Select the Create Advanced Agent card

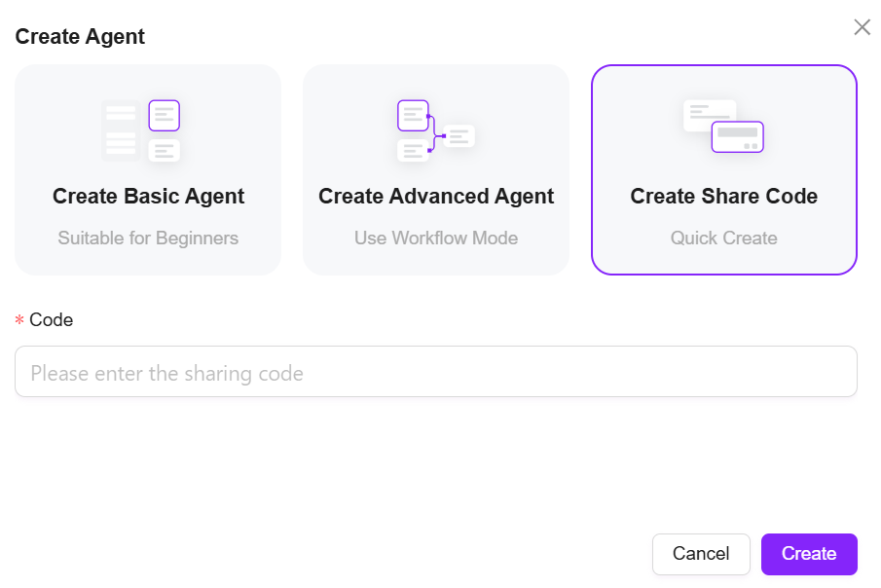(x=436, y=169)
